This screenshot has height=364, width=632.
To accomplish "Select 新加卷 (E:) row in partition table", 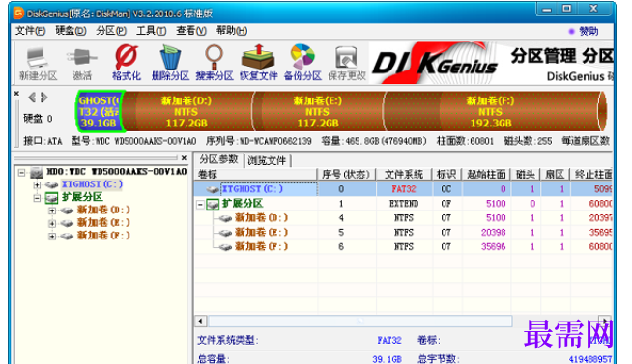I will pos(403,233).
